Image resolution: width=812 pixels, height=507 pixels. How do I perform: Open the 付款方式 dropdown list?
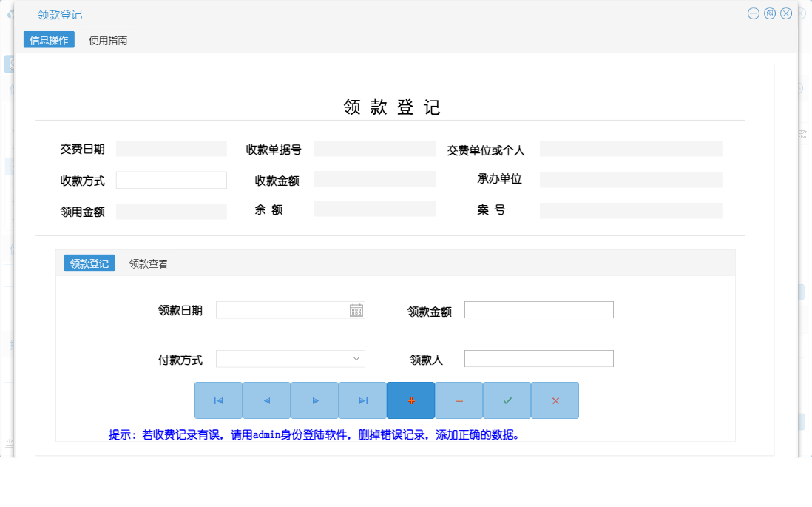[x=290, y=358]
